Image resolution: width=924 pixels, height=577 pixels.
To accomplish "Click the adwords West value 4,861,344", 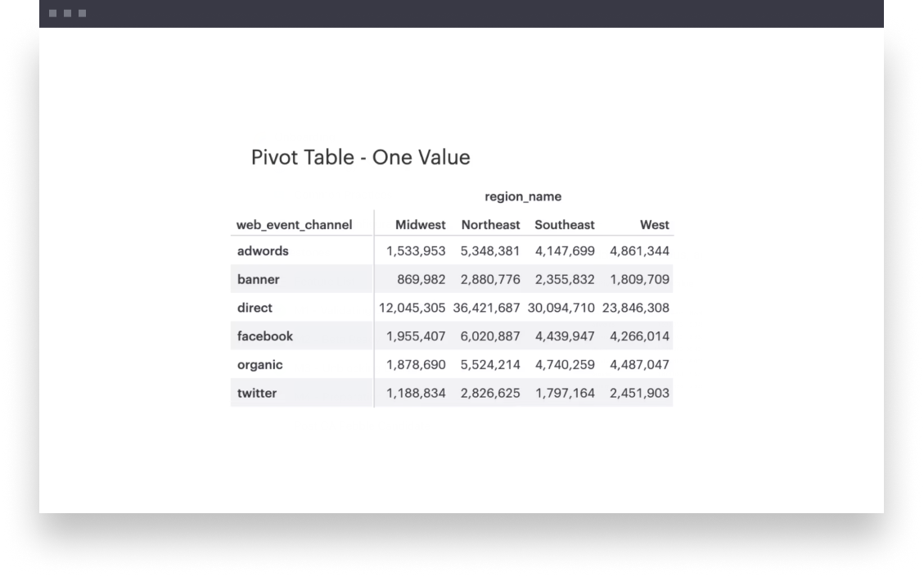I will 639,251.
